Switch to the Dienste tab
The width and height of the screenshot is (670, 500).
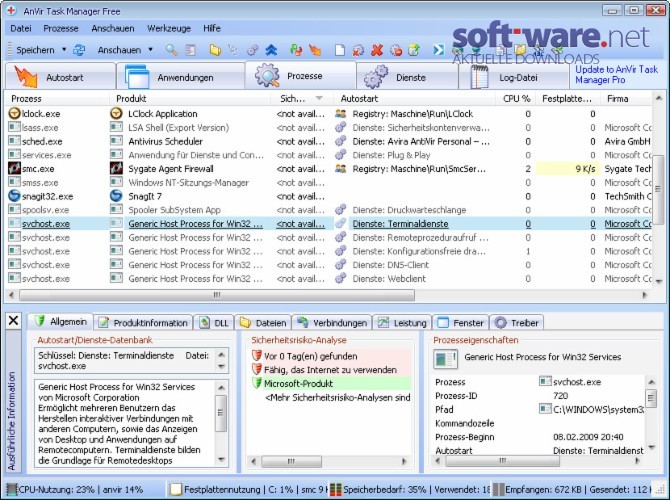(x=406, y=77)
